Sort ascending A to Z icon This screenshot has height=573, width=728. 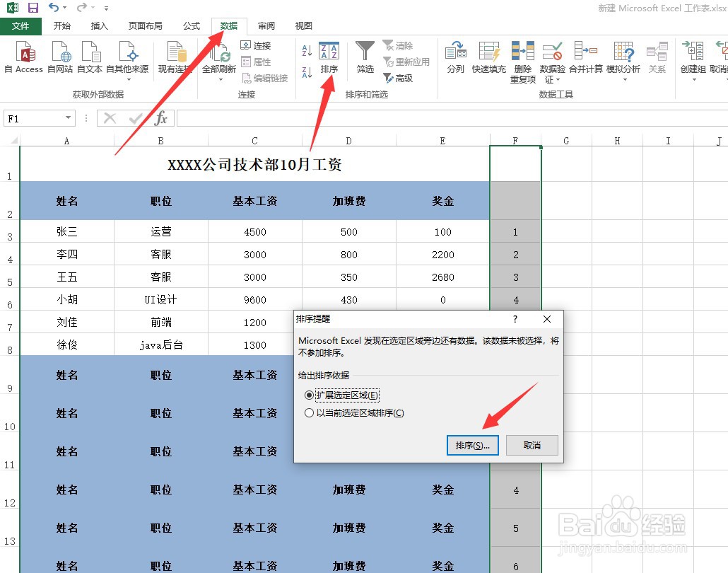(x=307, y=50)
